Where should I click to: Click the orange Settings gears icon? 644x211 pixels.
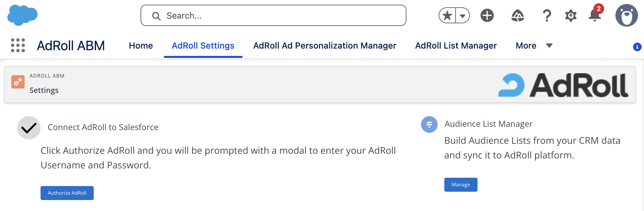tap(18, 82)
